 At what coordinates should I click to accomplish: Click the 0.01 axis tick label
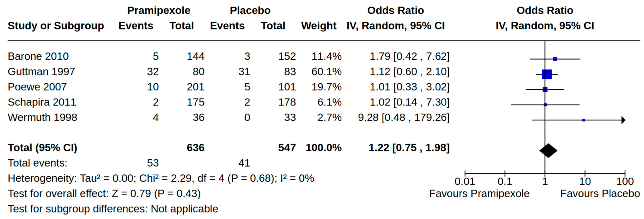tap(465, 182)
